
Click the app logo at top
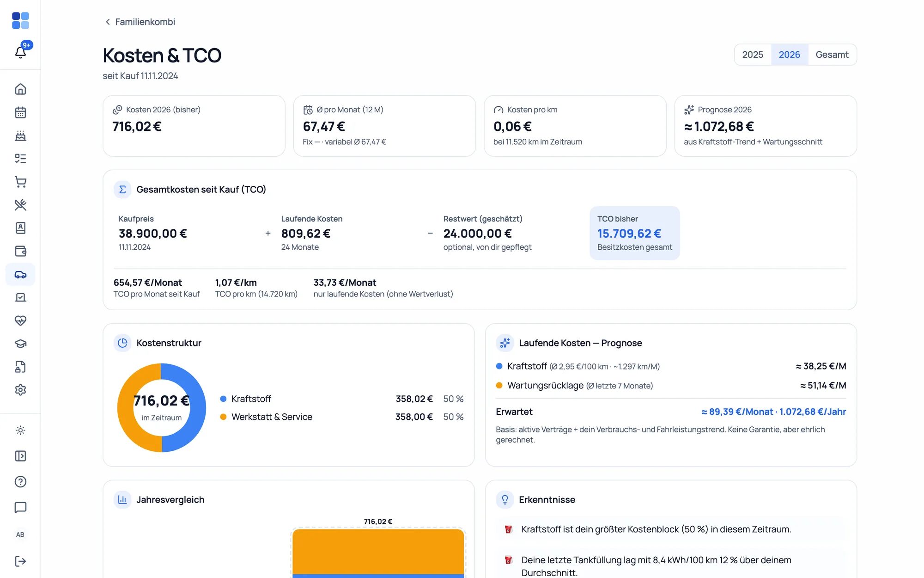coord(20,21)
